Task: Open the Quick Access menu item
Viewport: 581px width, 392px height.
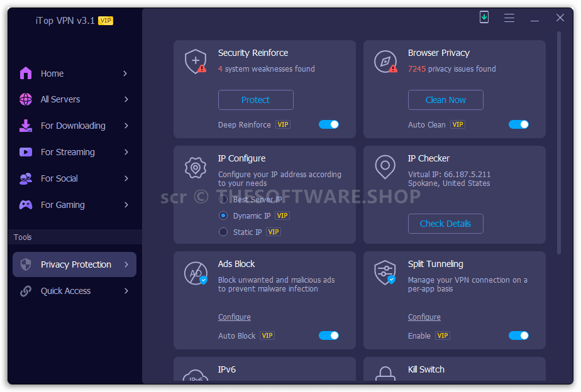Action: click(74, 291)
